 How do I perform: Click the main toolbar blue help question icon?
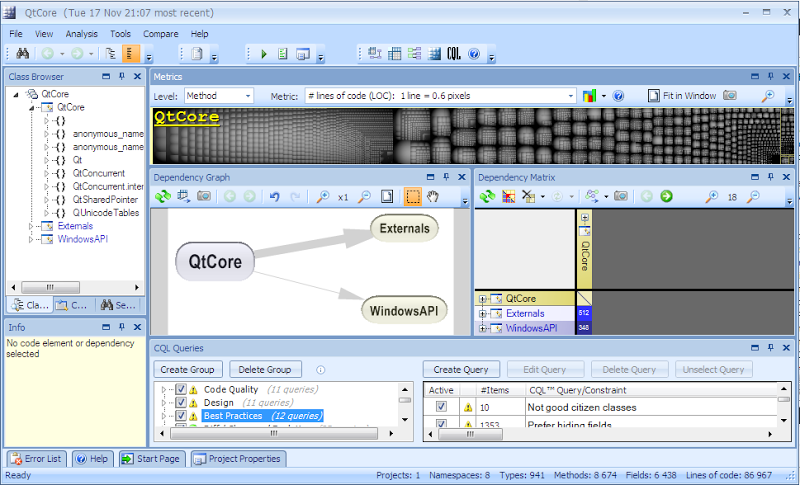click(x=474, y=54)
